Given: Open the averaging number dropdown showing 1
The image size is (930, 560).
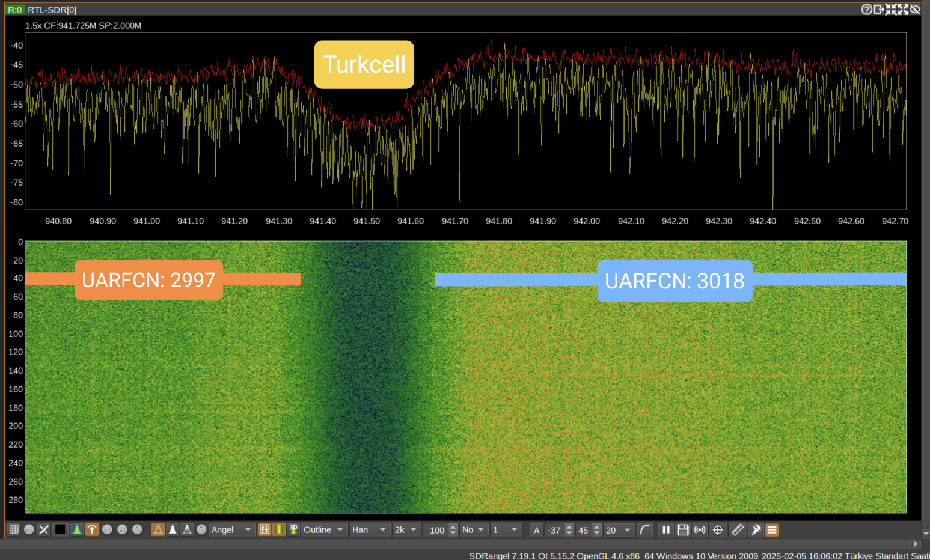Looking at the screenshot, I should coord(506,529).
